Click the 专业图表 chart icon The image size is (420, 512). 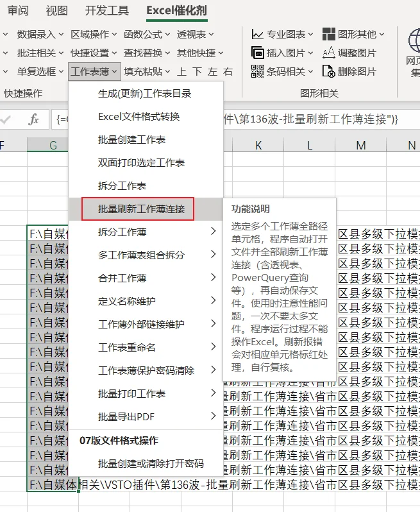tap(258, 34)
